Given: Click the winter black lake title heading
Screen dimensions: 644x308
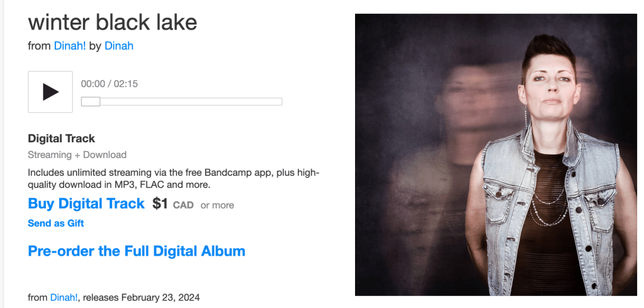Looking at the screenshot, I should pyautogui.click(x=113, y=22).
